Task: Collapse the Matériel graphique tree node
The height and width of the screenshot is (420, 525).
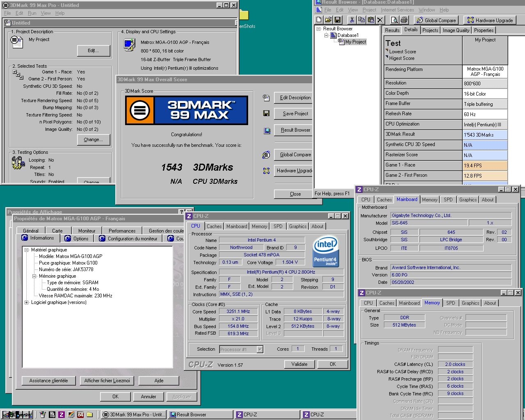Action: [x=26, y=250]
